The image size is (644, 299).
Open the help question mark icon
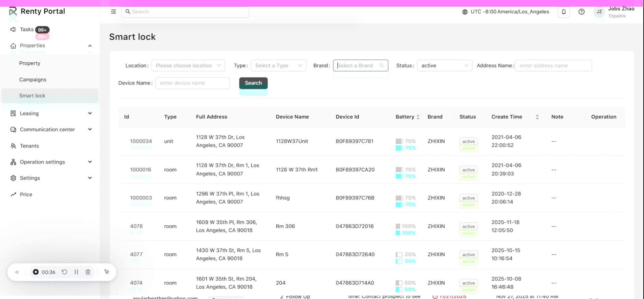[582, 12]
